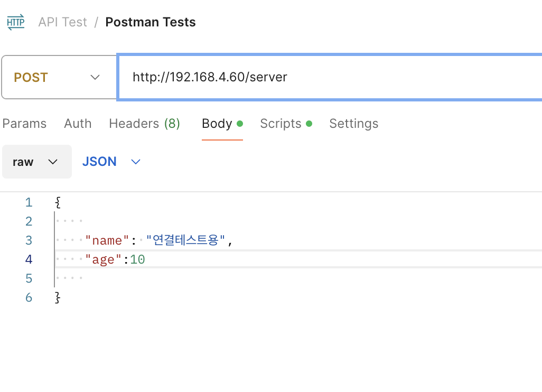
Task: Open the Headers (8) tab
Action: 144,124
